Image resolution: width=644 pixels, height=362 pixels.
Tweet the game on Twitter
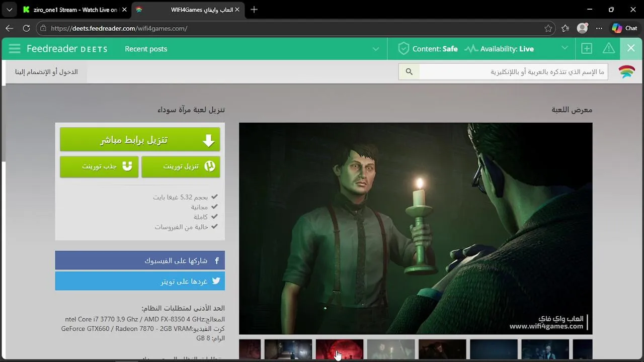pos(140,281)
